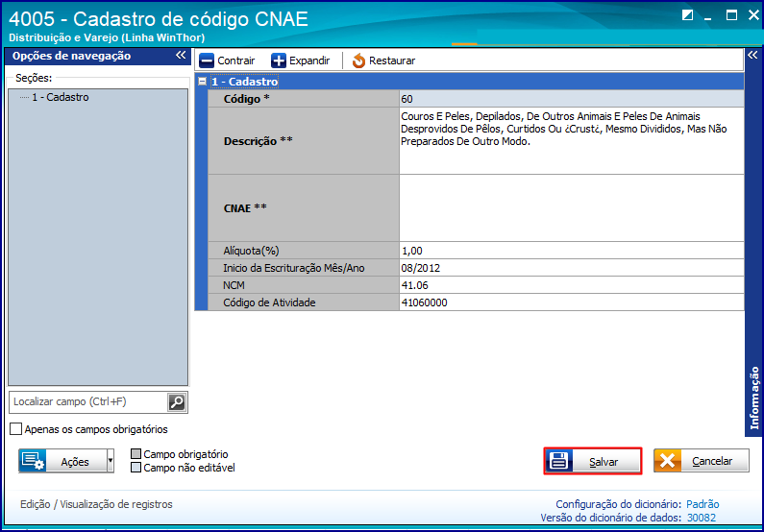
Task: Click into the empty CNAE field
Action: tap(571, 208)
